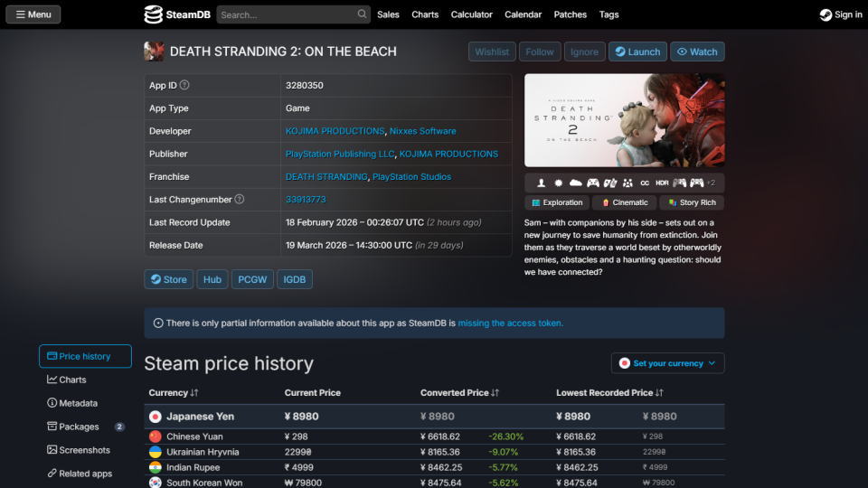
Task: Click the Story Rich tag
Action: tap(692, 202)
